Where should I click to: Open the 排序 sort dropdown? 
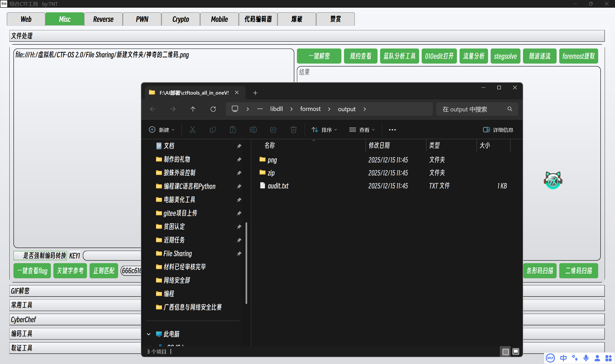click(x=324, y=130)
